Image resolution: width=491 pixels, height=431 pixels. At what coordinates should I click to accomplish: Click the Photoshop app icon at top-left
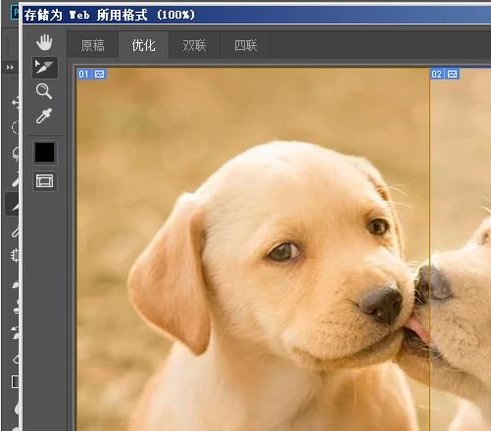click(x=15, y=13)
